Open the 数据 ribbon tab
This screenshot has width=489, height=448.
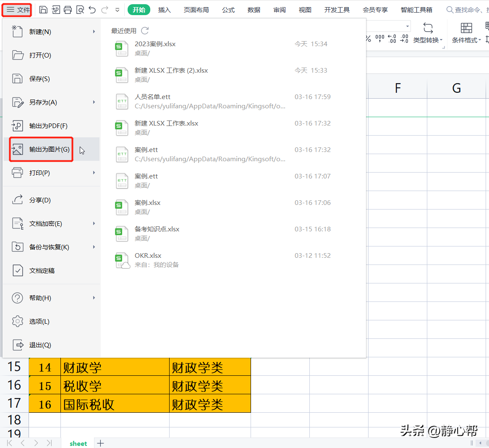(x=254, y=10)
